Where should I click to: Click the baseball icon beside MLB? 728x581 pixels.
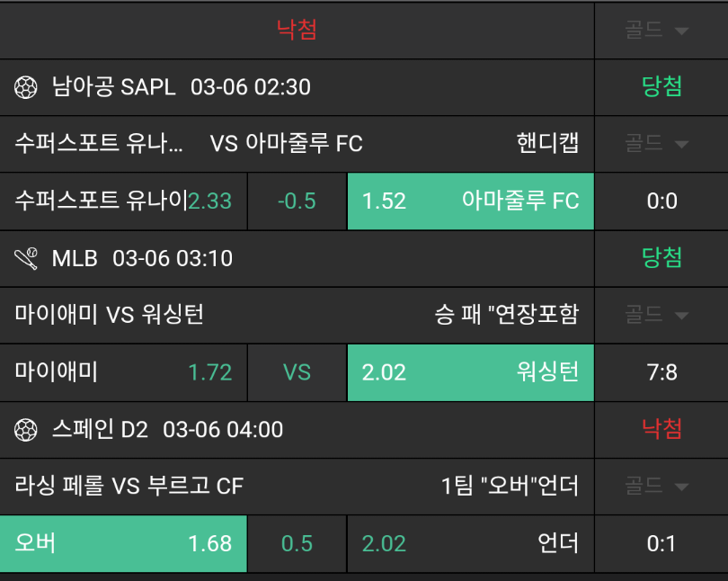pos(26,259)
